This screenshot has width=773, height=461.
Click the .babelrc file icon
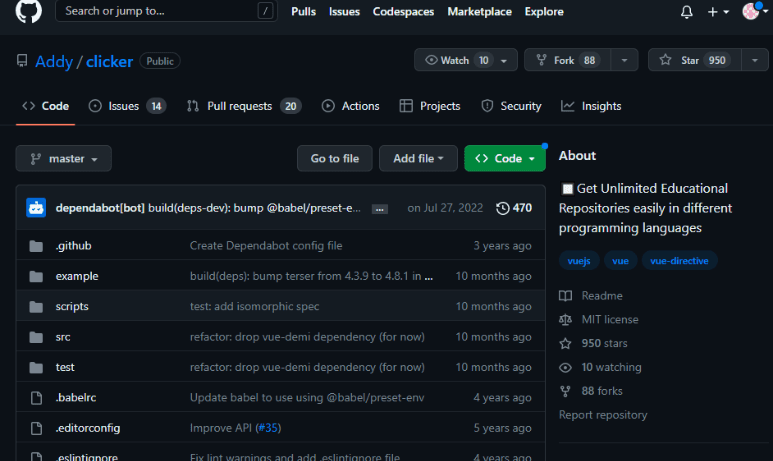tap(36, 397)
